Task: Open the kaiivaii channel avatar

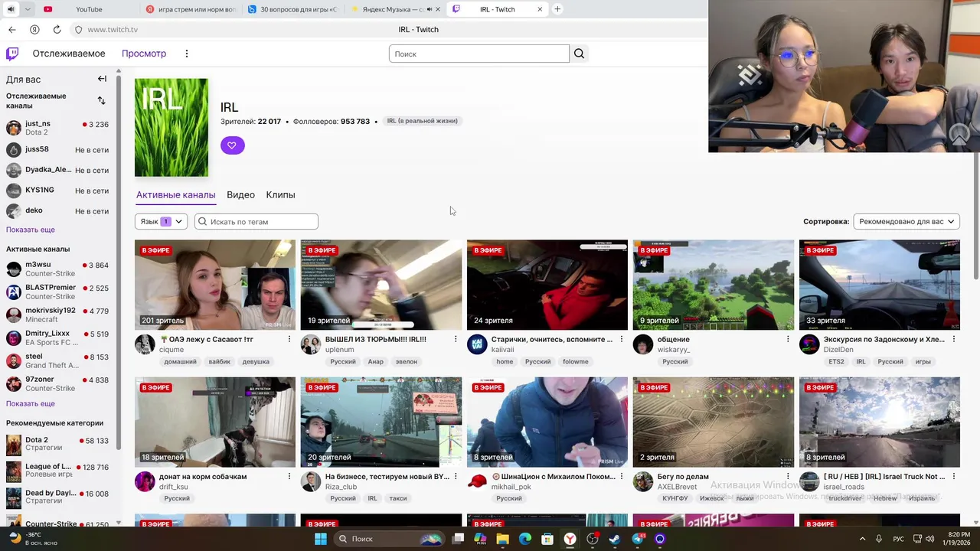Action: 477,344
